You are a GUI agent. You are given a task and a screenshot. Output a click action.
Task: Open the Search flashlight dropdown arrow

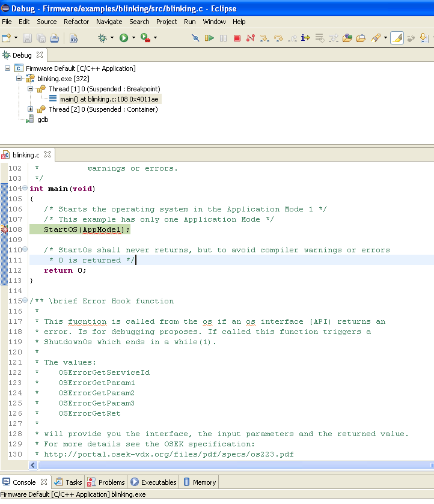pos(385,38)
